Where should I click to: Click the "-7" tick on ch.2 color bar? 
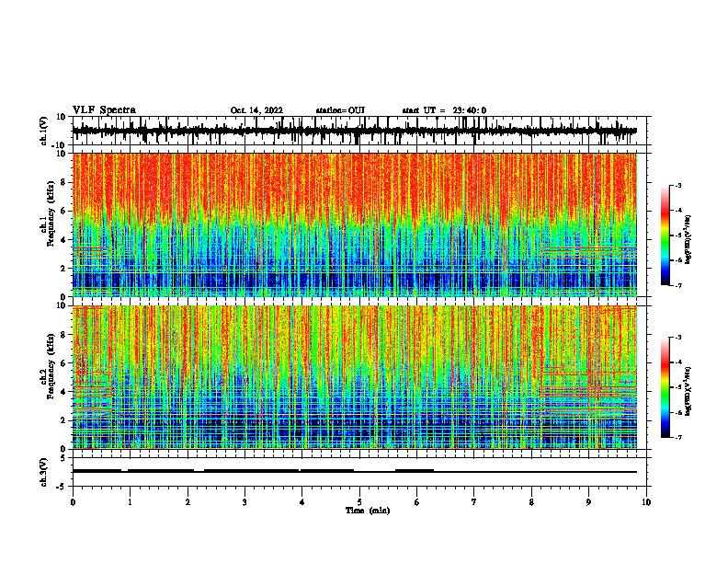(677, 438)
